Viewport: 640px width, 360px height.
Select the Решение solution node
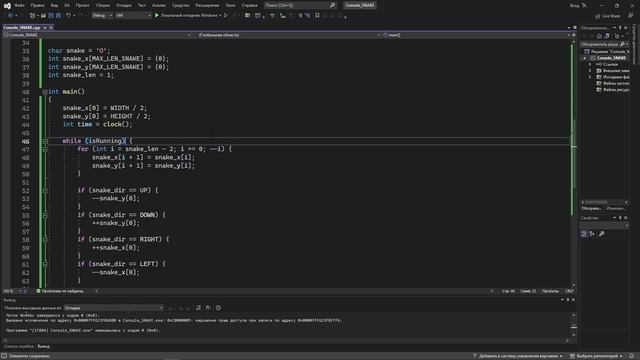(x=608, y=51)
